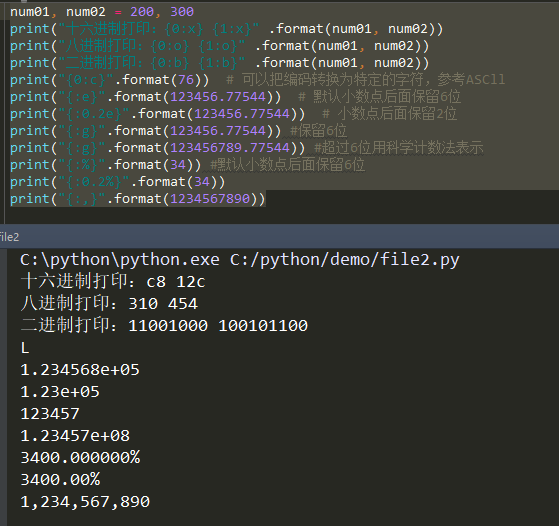This screenshot has width=559, height=526.
Task: Click code line 'num01, num02 = 200, 300'
Action: (x=102, y=12)
